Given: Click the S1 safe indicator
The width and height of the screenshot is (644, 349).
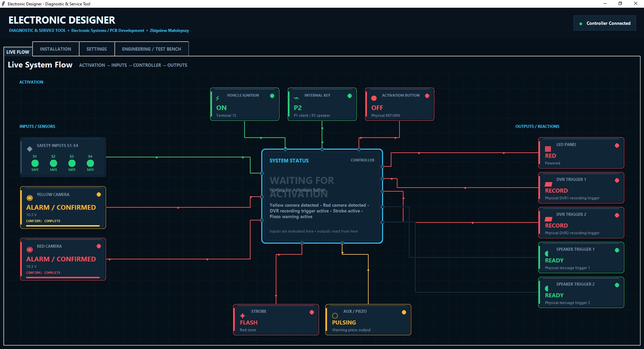Looking at the screenshot, I should click(x=35, y=163).
